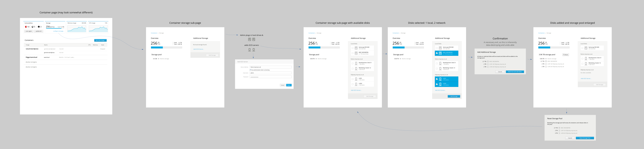This screenshot has height=149, width=644.
Task: Click the scan again button
Action: 29,31
